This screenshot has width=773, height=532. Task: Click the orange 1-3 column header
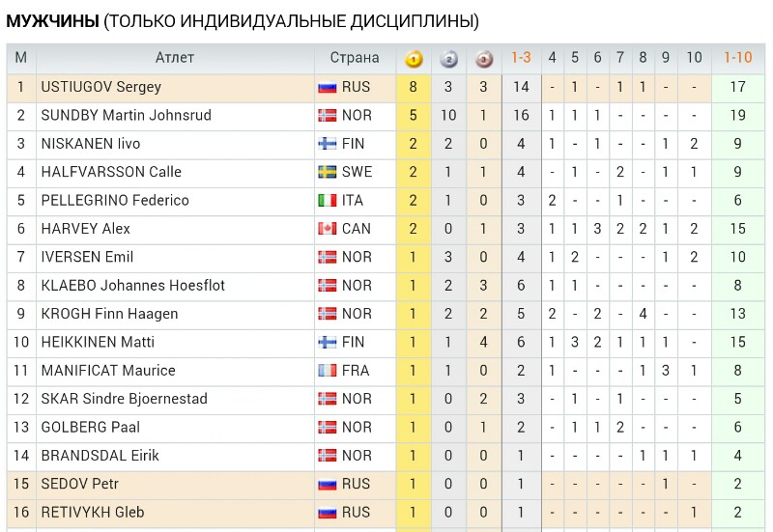[521, 58]
